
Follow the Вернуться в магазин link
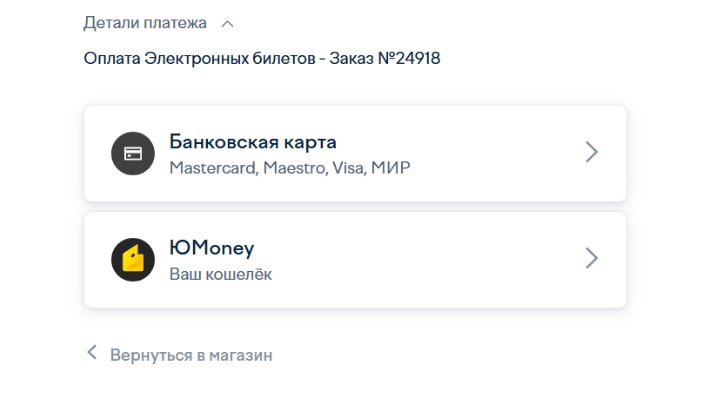190,355
